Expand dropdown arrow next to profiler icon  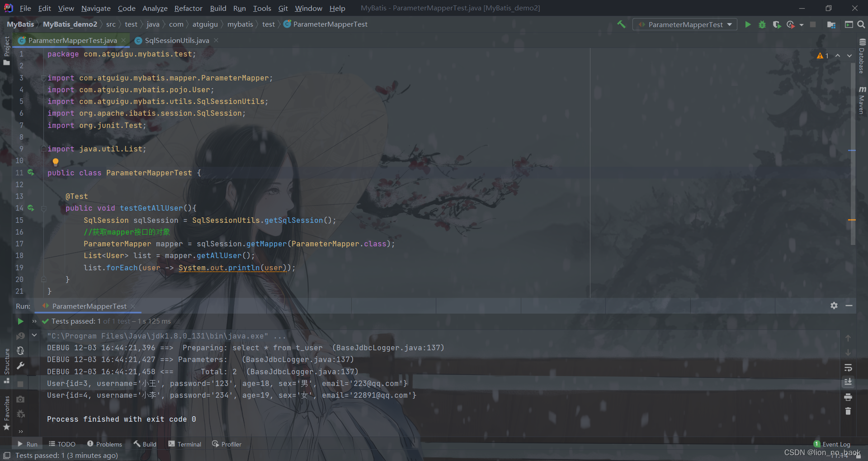(x=802, y=25)
